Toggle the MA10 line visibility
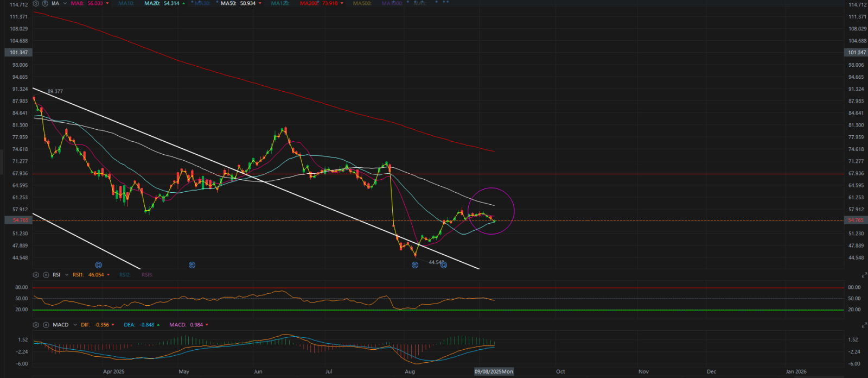This screenshot has width=868, height=378. point(126,3)
